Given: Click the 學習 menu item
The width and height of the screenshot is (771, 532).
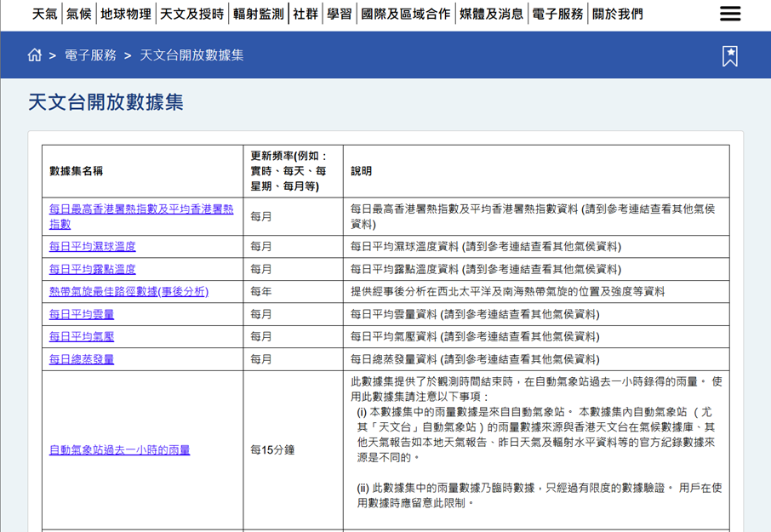Looking at the screenshot, I should tap(339, 14).
